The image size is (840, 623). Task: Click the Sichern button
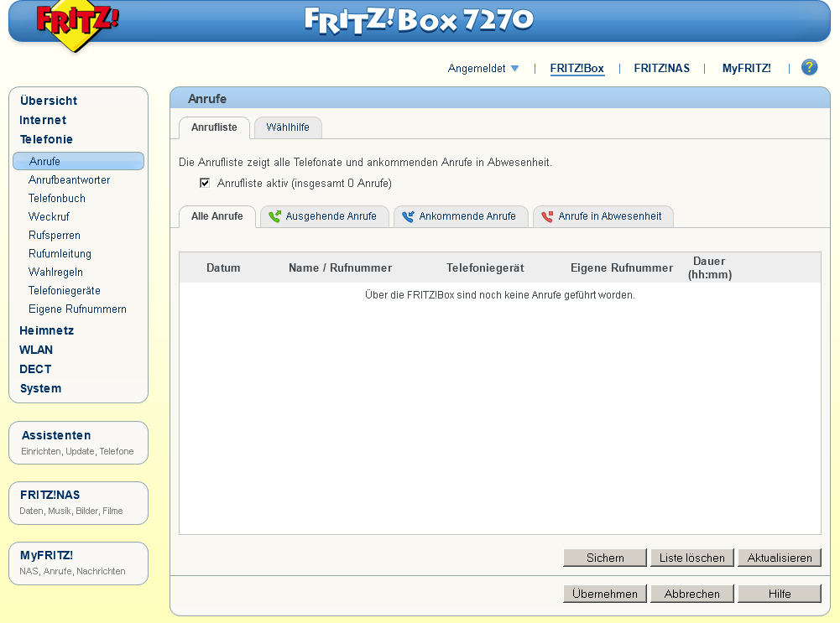(605, 558)
